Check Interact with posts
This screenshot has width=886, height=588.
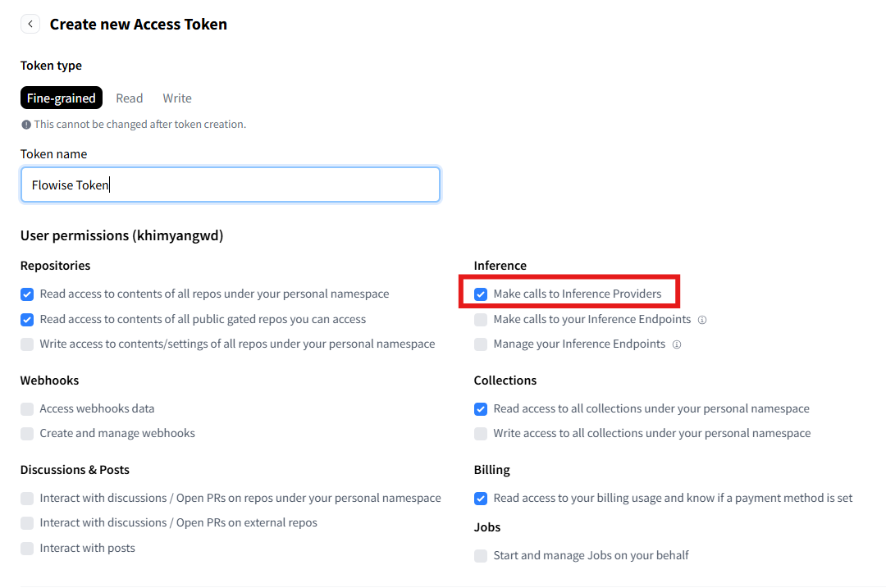pos(28,548)
